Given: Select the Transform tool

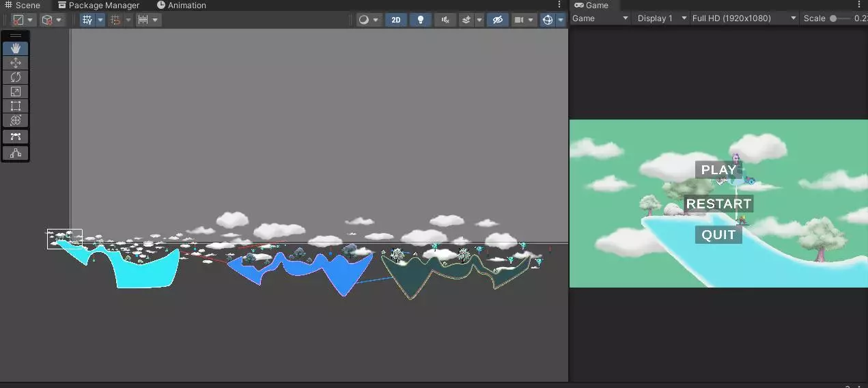Looking at the screenshot, I should coord(15,120).
